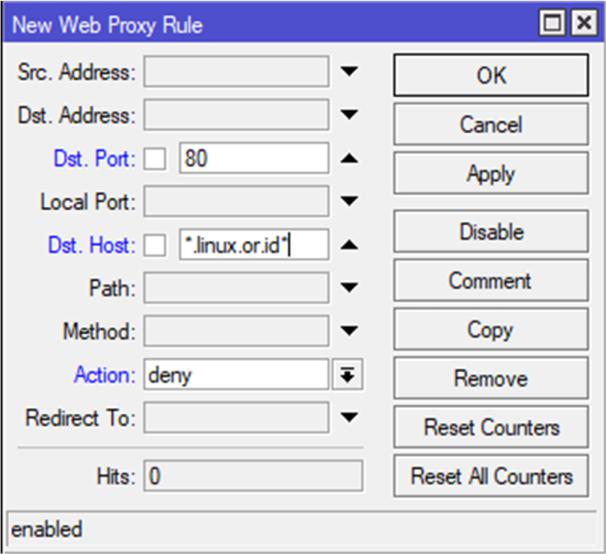Viewport: 606px width, 554px height.
Task: Add a Comment to the rule
Action: [x=490, y=281]
